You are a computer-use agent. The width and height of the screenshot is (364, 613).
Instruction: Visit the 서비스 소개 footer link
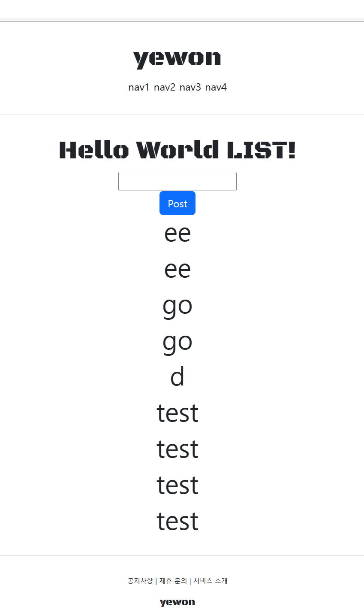210,581
